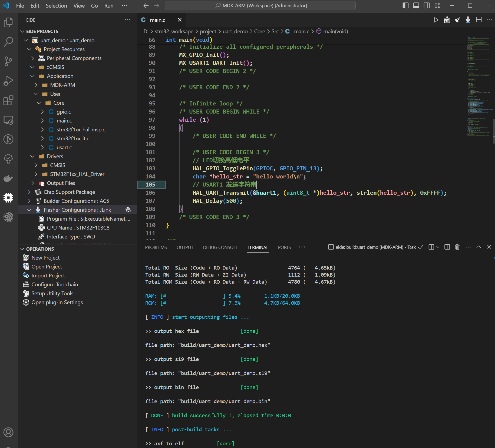Click Setup Utility Tools operation
The width and height of the screenshot is (495, 448).
pyautogui.click(x=52, y=293)
